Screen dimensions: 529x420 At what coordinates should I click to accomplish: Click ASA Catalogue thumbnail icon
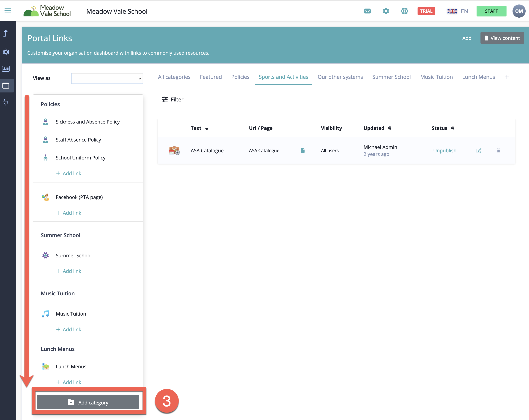point(174,150)
